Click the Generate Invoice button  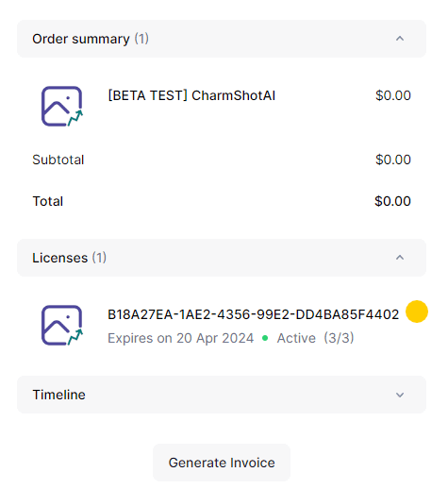tap(222, 463)
